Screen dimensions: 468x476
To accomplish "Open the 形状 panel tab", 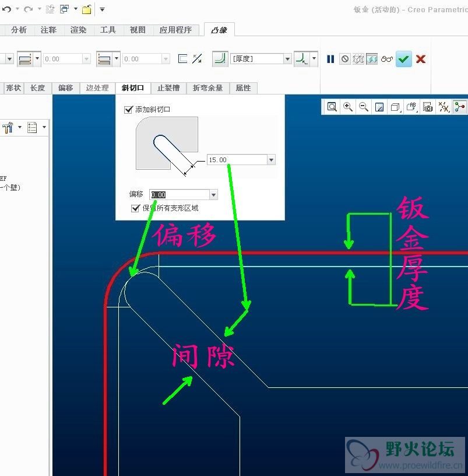I will (x=13, y=88).
